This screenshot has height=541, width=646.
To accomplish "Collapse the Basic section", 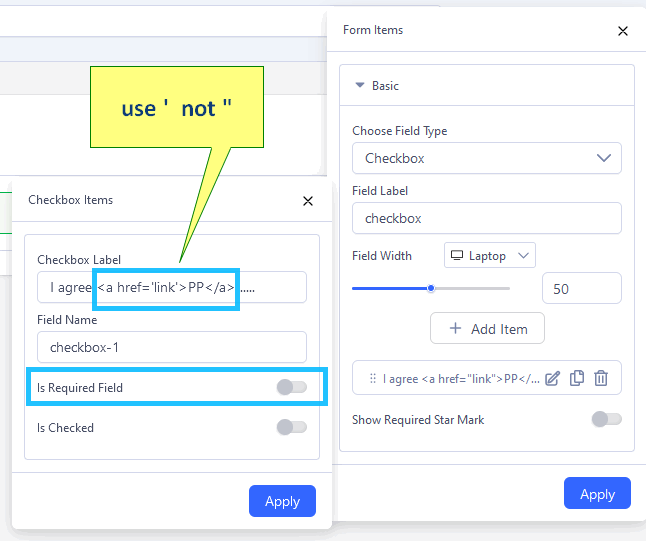I will pos(360,86).
